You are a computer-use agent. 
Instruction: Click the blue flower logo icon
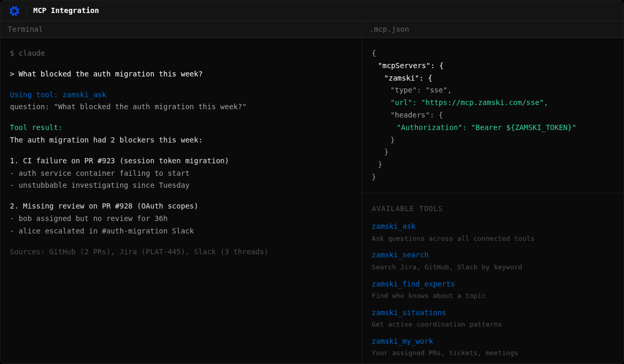(x=15, y=10)
